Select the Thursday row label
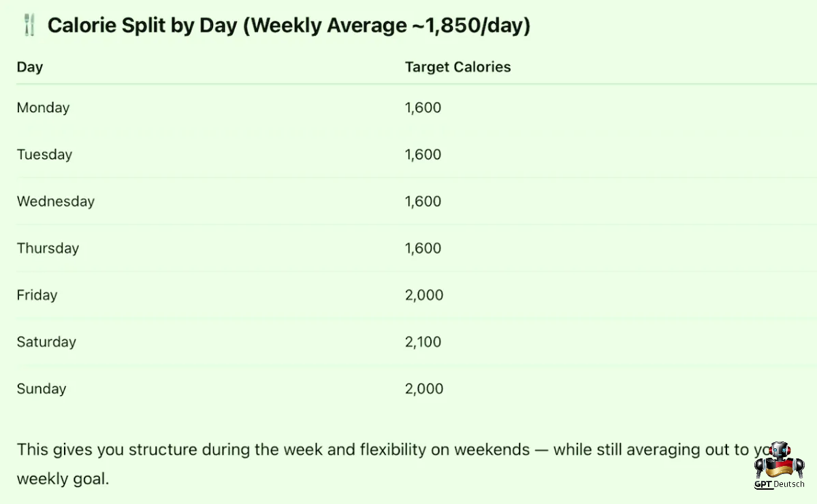Image resolution: width=817 pixels, height=504 pixels. point(48,248)
